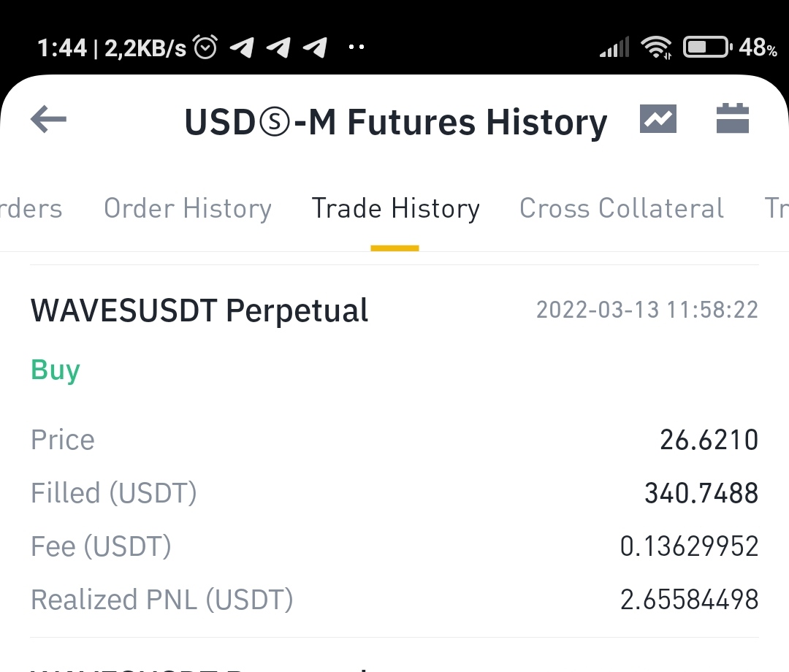The width and height of the screenshot is (789, 672).
Task: Tap the Fee value 0.13629952
Action: click(689, 546)
